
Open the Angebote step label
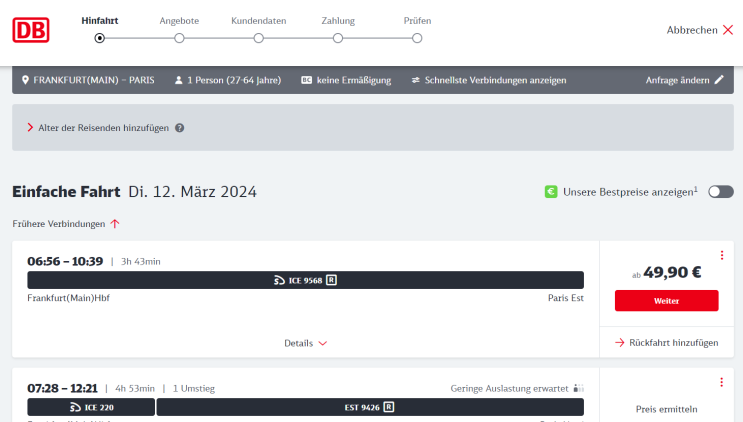pyautogui.click(x=179, y=21)
